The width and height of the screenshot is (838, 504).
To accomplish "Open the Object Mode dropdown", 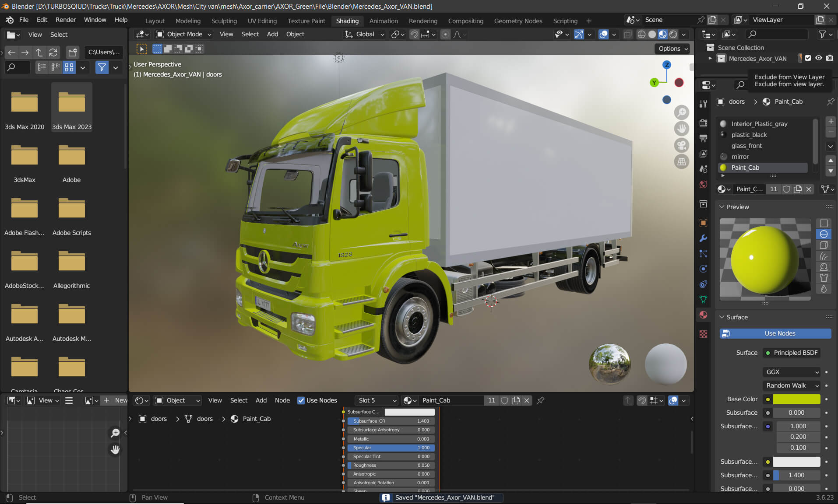I will (x=184, y=34).
